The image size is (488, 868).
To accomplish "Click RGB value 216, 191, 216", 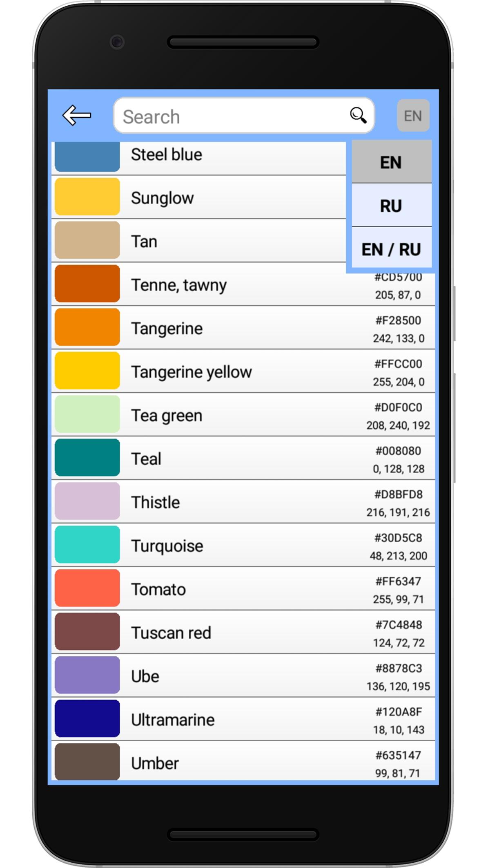I will tap(398, 512).
